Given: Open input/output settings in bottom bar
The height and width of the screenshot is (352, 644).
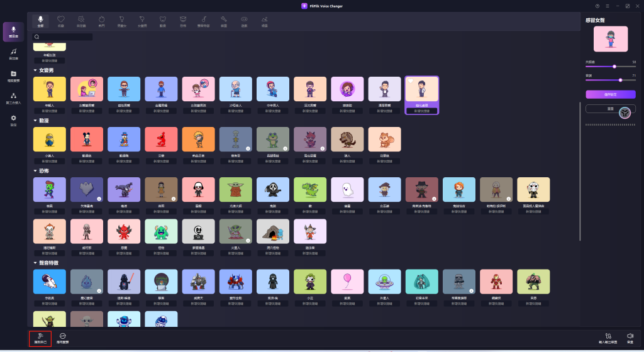Looking at the screenshot, I should point(608,338).
